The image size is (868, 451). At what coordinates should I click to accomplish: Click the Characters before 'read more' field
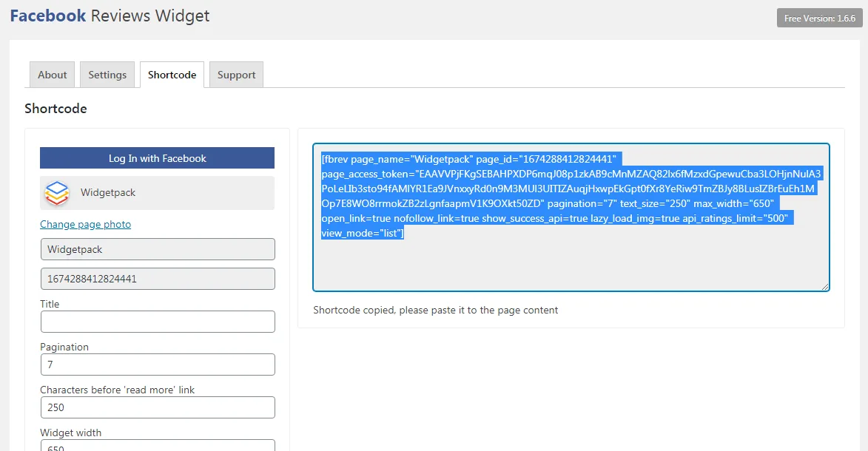pyautogui.click(x=158, y=407)
